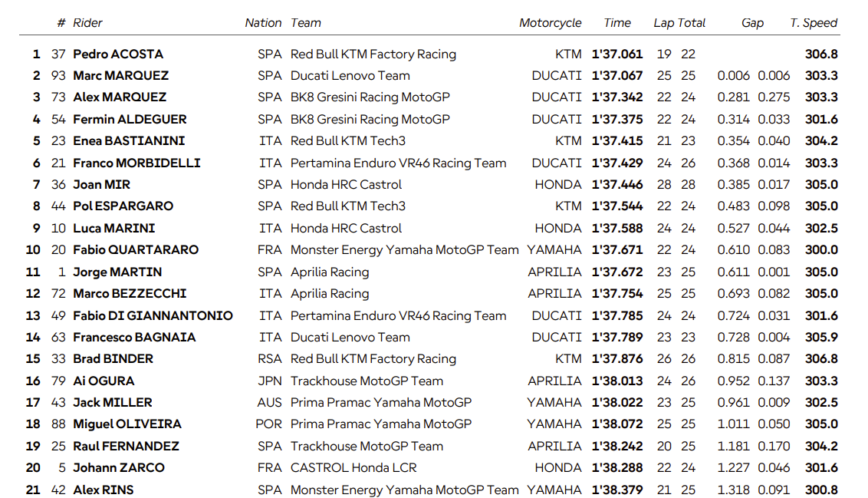Click the lap time 1'38.013

point(617,381)
